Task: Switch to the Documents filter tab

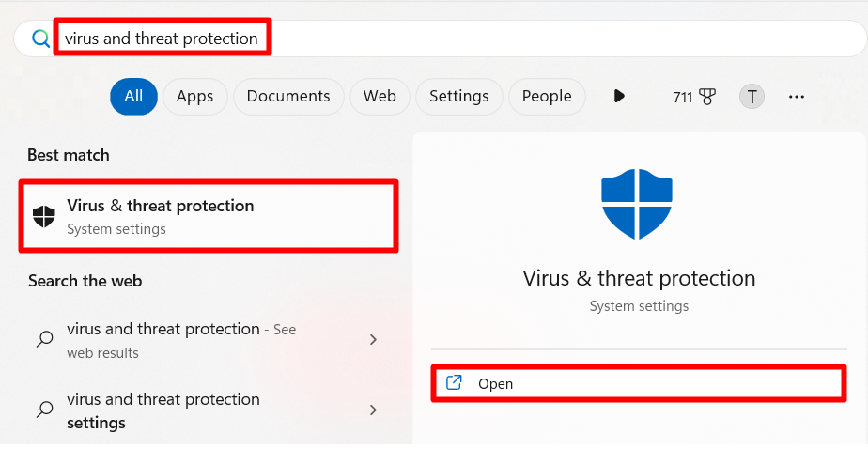Action: click(288, 97)
